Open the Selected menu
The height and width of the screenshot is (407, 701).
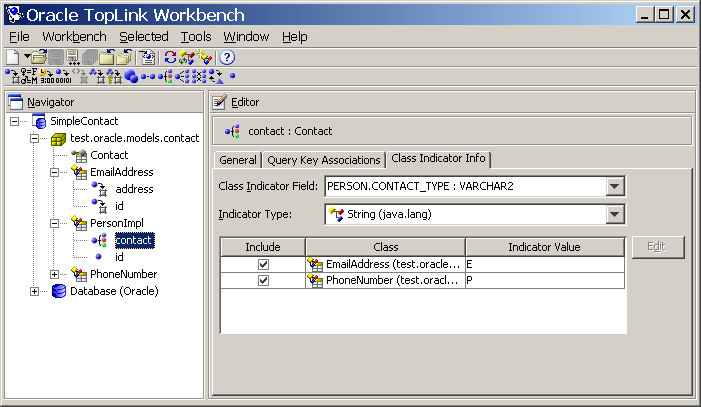(x=144, y=37)
